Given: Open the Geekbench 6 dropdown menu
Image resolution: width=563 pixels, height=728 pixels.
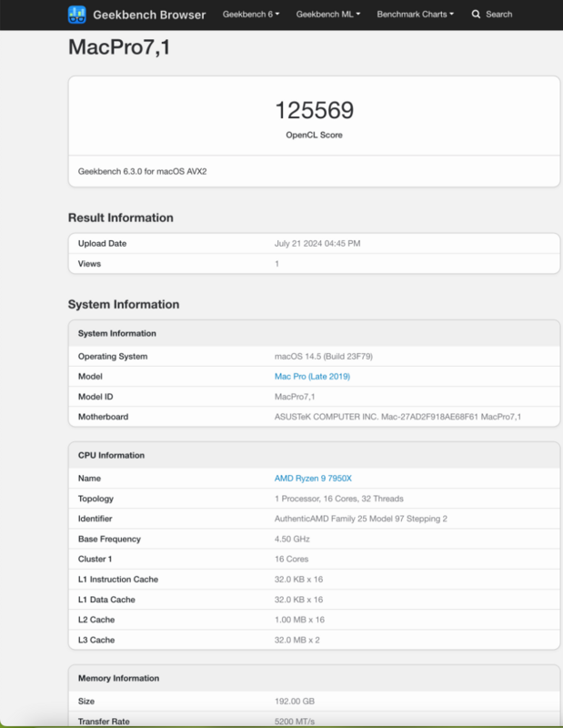Looking at the screenshot, I should point(251,15).
